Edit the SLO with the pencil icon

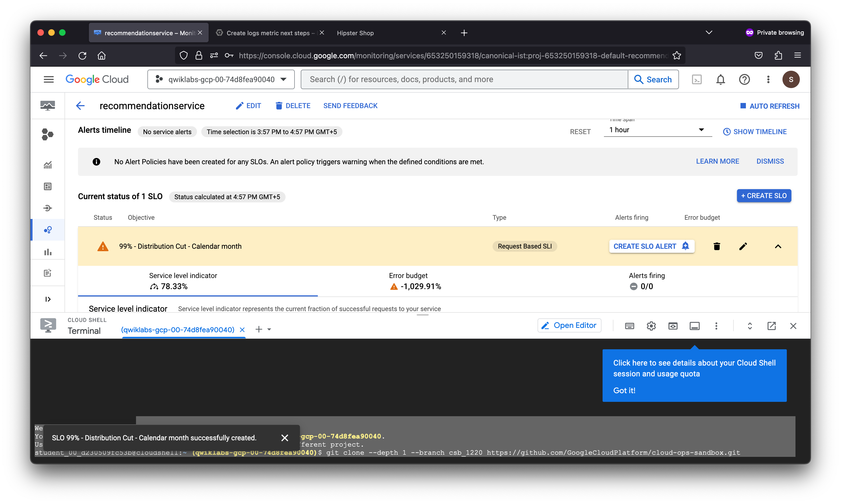point(743,246)
